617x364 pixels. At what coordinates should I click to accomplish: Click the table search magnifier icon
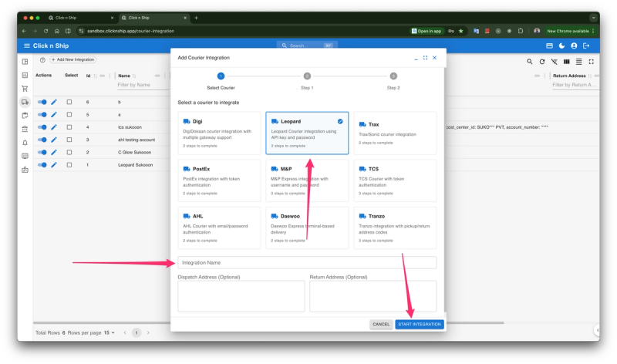click(530, 62)
